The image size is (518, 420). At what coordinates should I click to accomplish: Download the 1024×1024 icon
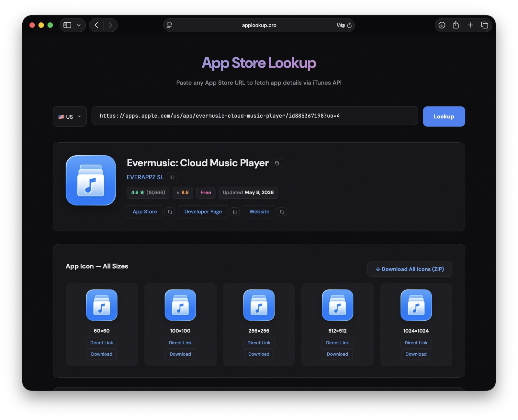pos(416,354)
